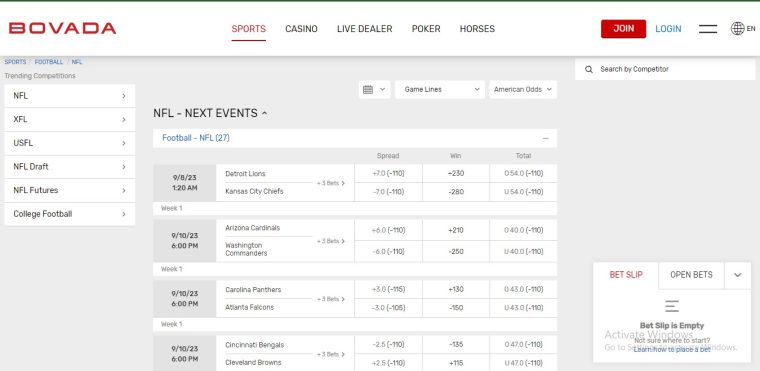
Task: Expand +3 Bets for Cardinals vs Commanders
Action: click(x=331, y=241)
